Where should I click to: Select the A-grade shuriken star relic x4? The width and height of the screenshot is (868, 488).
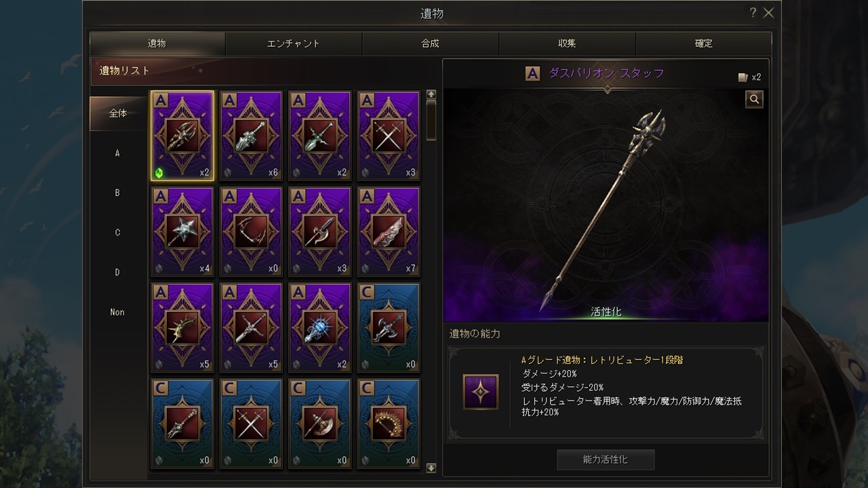pos(182,232)
